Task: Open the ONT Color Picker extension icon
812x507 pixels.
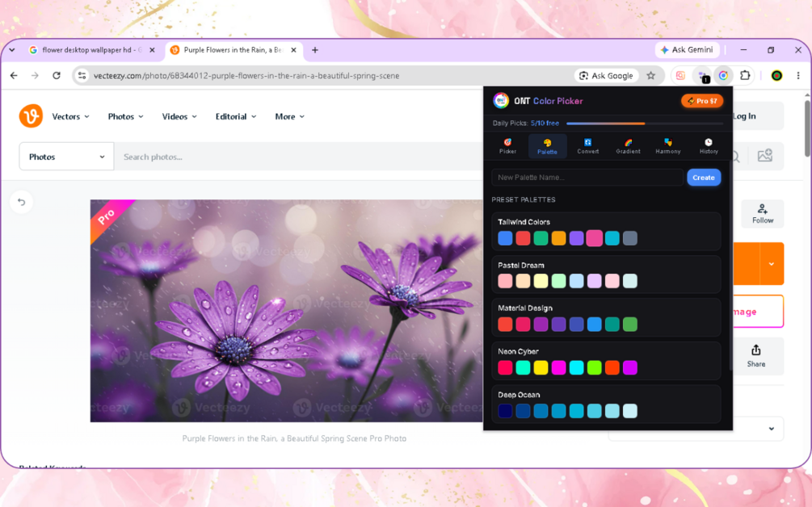Action: point(723,76)
